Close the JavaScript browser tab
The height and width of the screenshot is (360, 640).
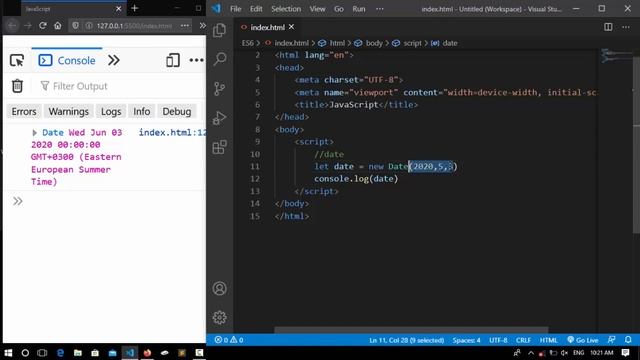(118, 9)
